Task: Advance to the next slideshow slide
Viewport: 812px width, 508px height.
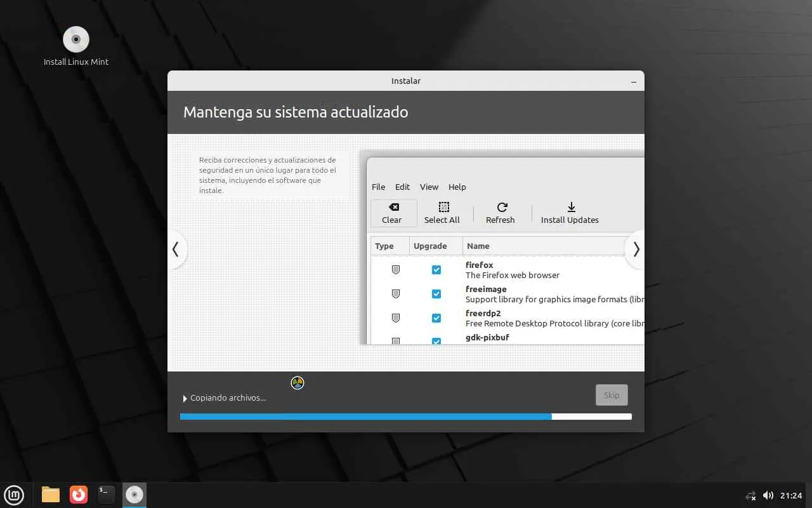Action: (636, 250)
